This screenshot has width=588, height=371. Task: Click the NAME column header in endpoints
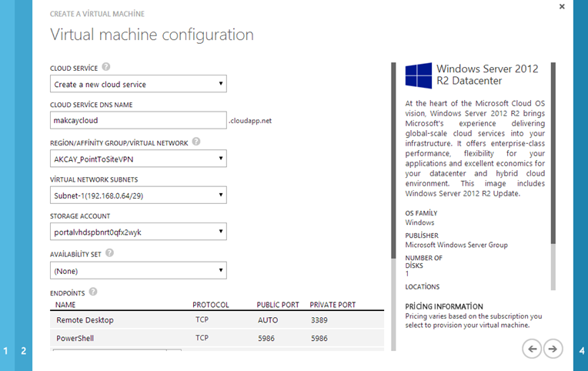point(65,305)
